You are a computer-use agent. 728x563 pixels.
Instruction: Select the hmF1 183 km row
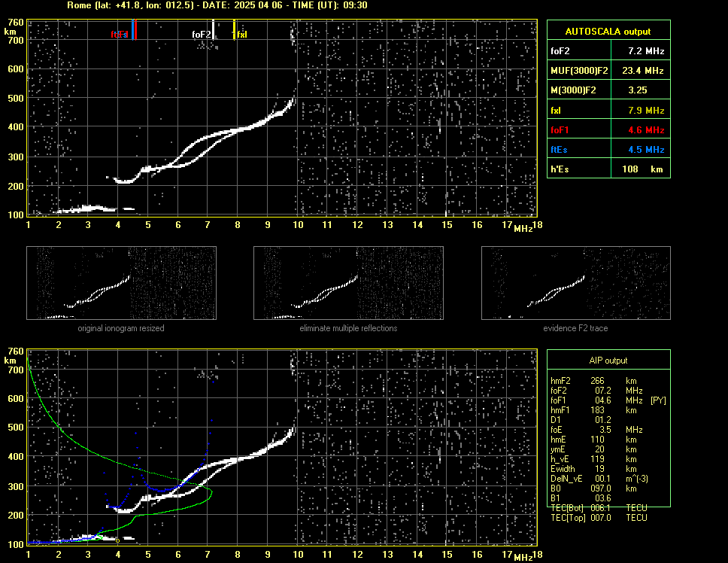coord(594,410)
